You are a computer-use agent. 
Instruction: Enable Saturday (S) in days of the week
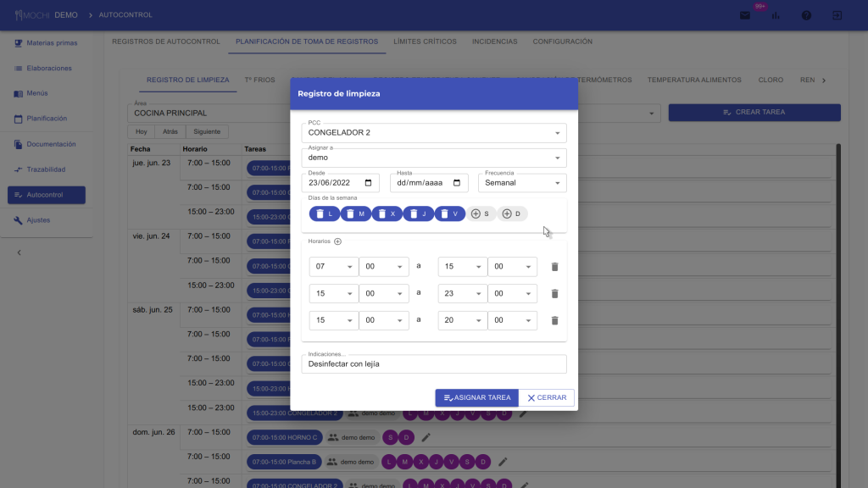click(480, 213)
